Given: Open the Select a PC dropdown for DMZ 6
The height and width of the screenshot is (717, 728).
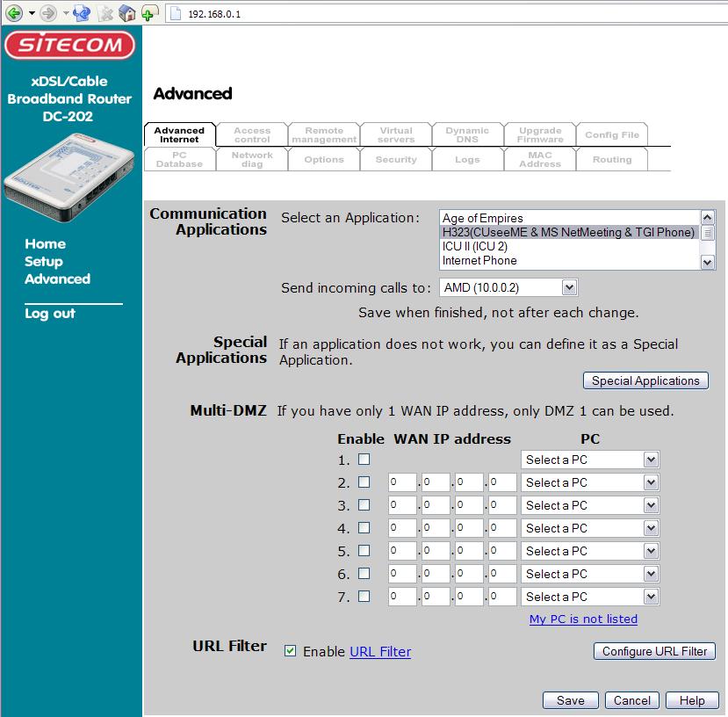Looking at the screenshot, I should (589, 574).
